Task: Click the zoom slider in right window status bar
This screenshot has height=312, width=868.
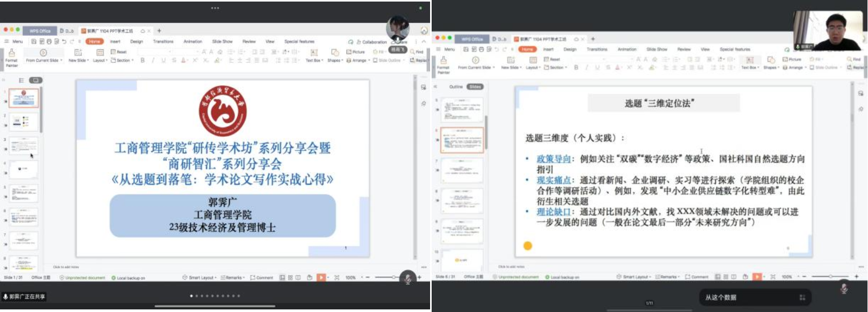Action: (x=831, y=277)
